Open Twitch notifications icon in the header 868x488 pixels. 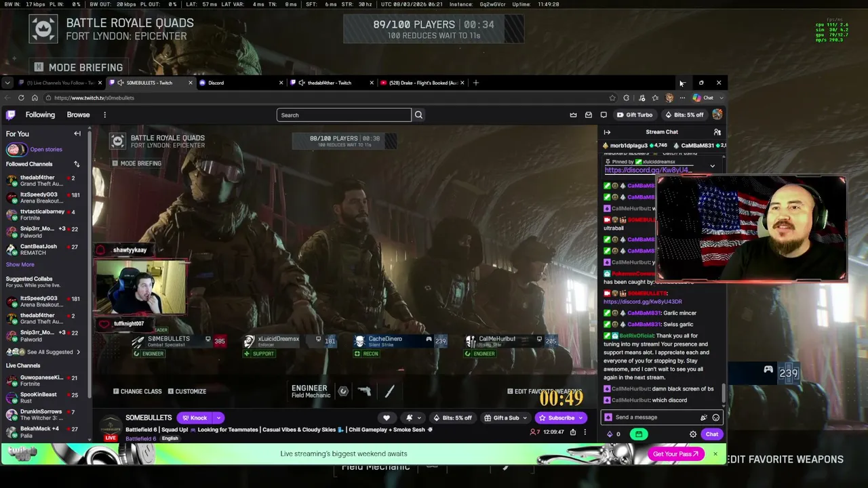[x=604, y=115]
